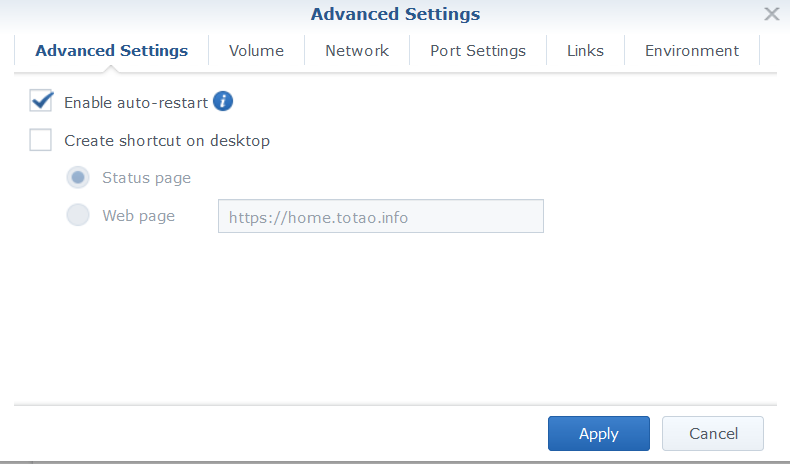Enable Create shortcut on desktop
Image resolution: width=790 pixels, height=464 pixels.
pos(40,140)
